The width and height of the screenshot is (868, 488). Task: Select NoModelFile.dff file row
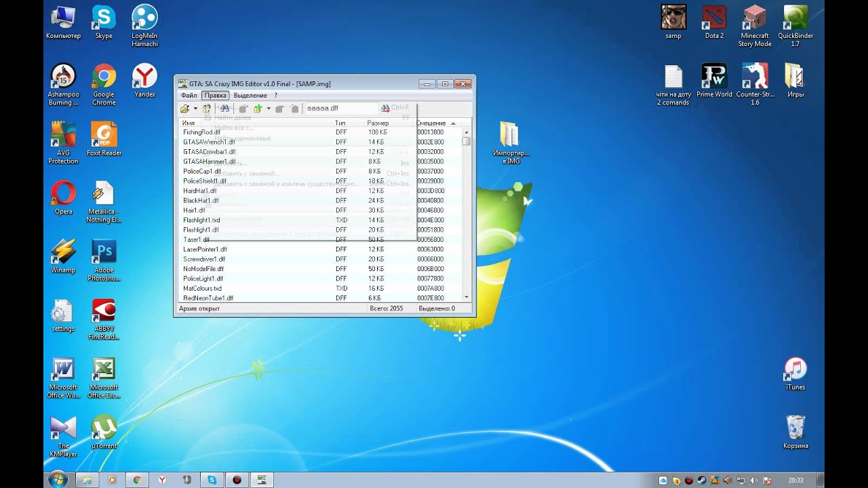coord(320,269)
